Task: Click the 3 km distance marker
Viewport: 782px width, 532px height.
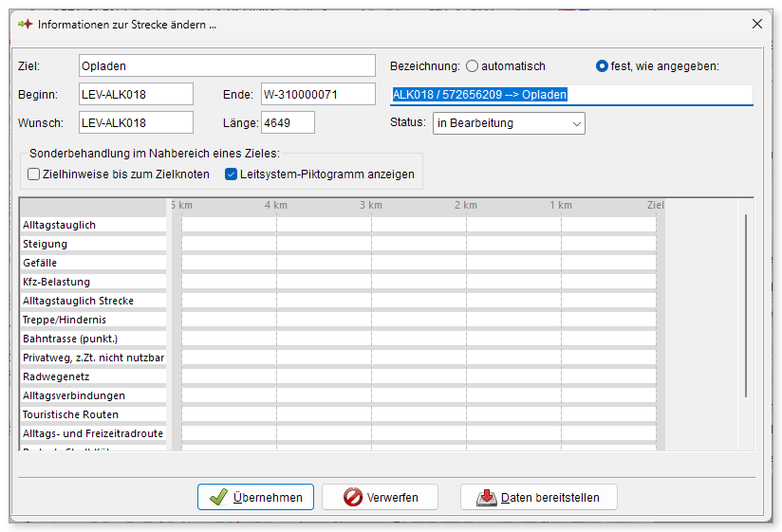Action: tap(370, 205)
